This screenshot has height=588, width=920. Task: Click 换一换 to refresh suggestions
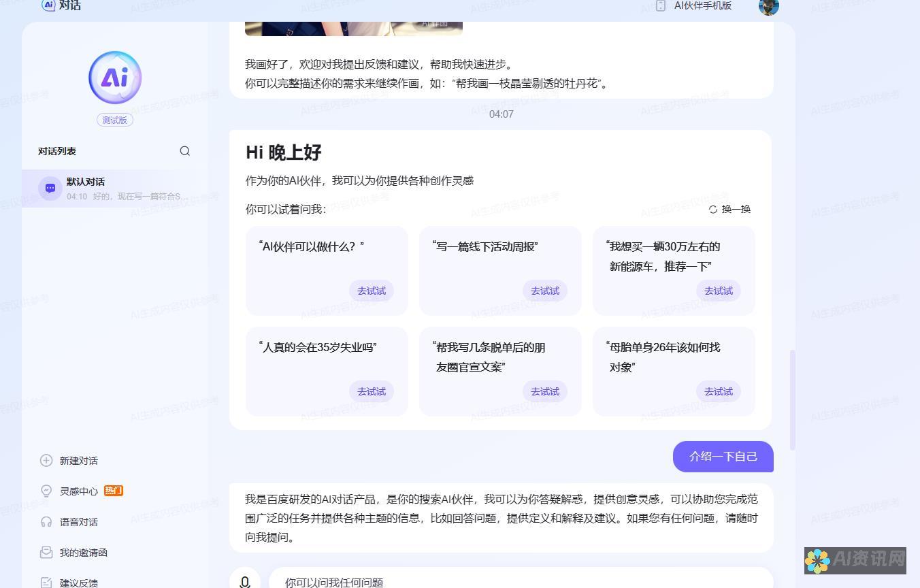point(736,210)
